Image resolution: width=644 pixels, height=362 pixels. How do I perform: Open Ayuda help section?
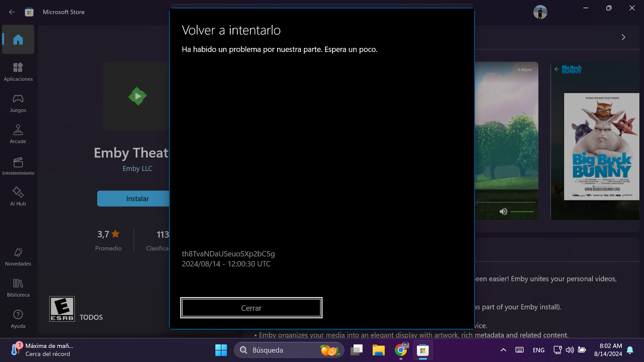click(18, 319)
